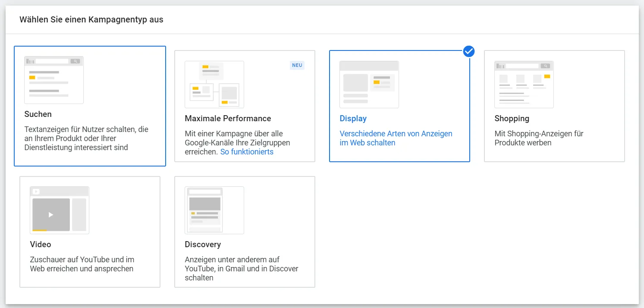Click description 'Textanzeigen für Nutzer schalten'
Viewport: 644px width, 308px height.
tap(86, 138)
